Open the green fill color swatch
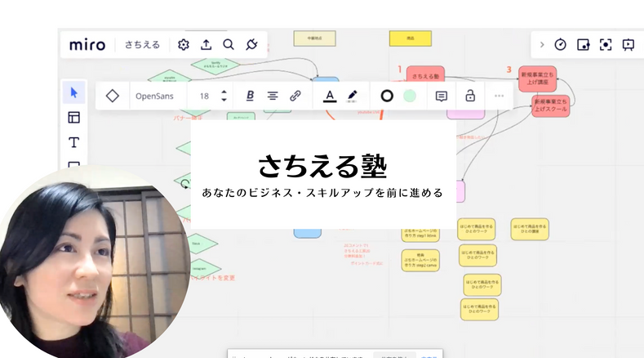Screen dimensions: 644x358 [x=410, y=96]
